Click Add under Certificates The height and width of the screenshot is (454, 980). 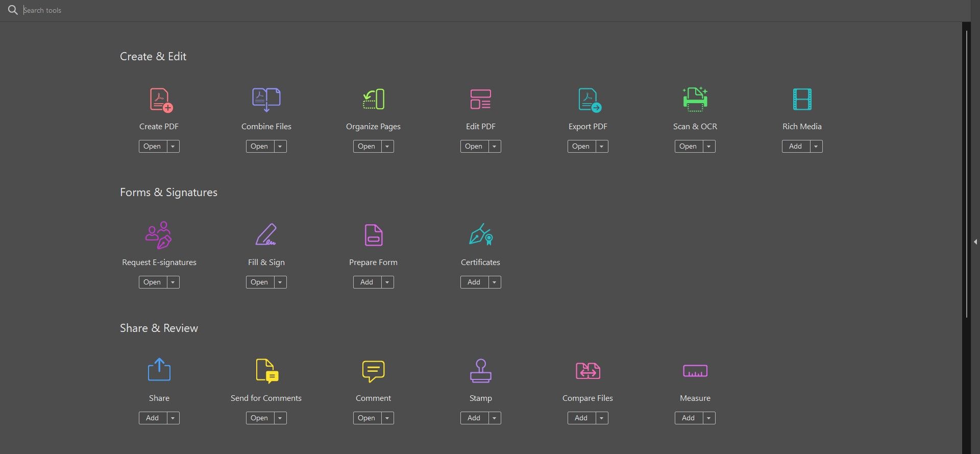tap(474, 282)
